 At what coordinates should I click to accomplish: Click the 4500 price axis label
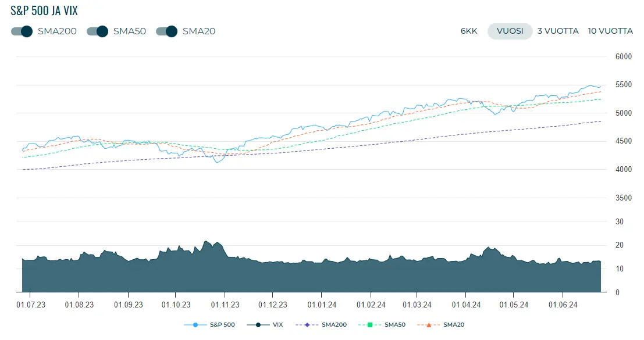click(624, 141)
